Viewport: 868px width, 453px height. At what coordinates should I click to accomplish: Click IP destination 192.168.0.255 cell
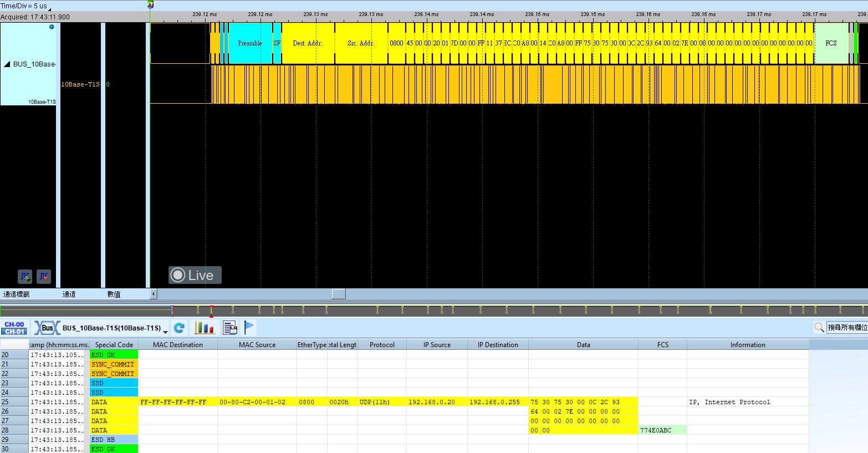point(498,402)
